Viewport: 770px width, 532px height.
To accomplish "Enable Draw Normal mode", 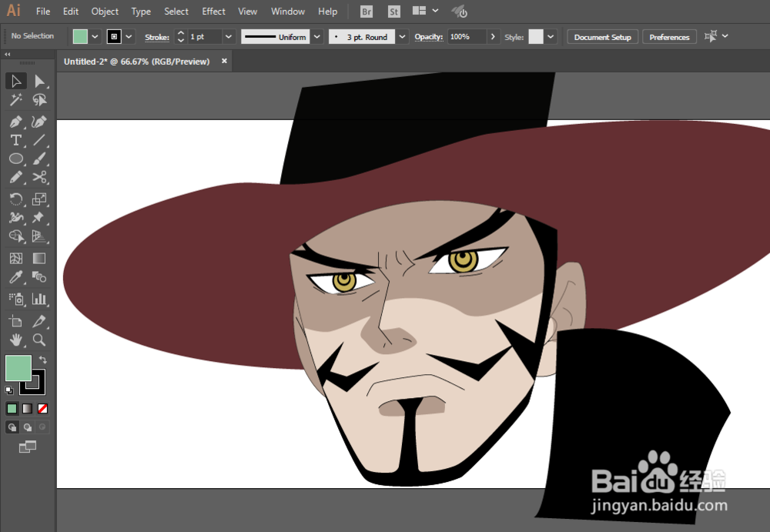I will pos(12,427).
